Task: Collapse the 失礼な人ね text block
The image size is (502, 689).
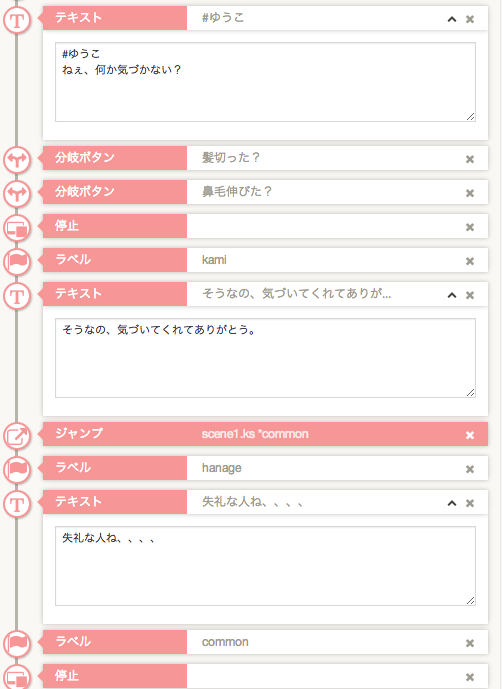Action: click(451, 503)
